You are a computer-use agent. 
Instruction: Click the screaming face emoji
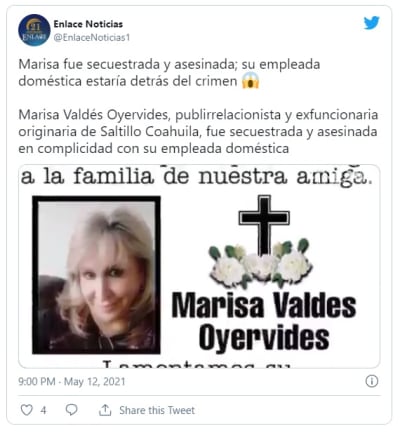tap(250, 81)
